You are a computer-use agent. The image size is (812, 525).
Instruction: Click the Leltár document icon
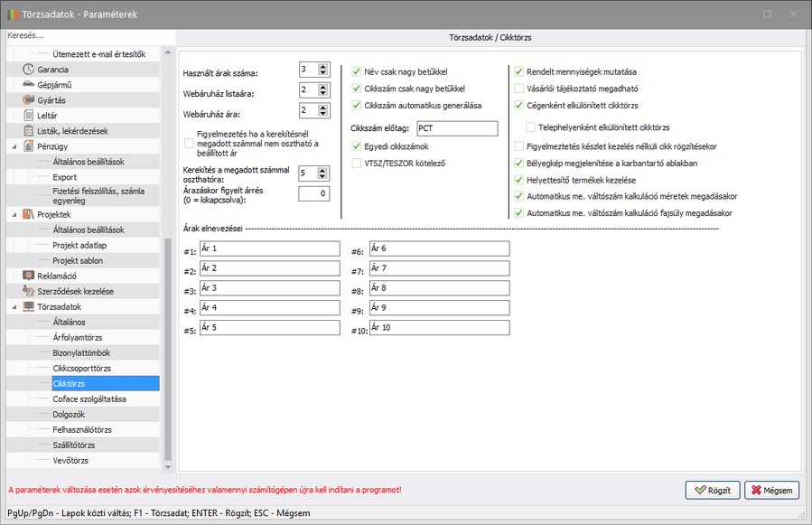29,115
